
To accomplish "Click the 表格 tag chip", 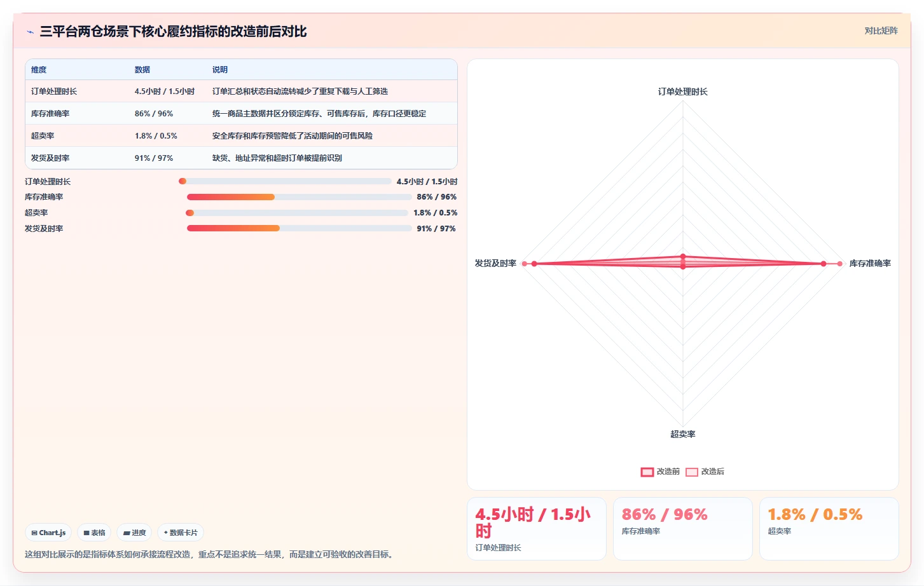I will click(x=94, y=533).
